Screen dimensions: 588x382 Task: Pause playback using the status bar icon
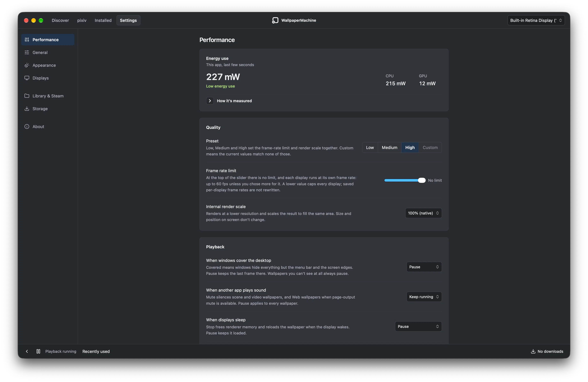[38, 351]
